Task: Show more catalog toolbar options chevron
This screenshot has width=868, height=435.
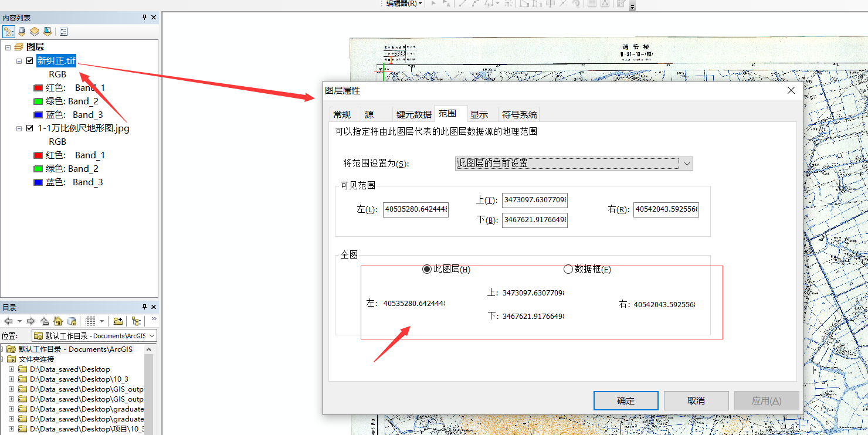Action: [x=154, y=320]
